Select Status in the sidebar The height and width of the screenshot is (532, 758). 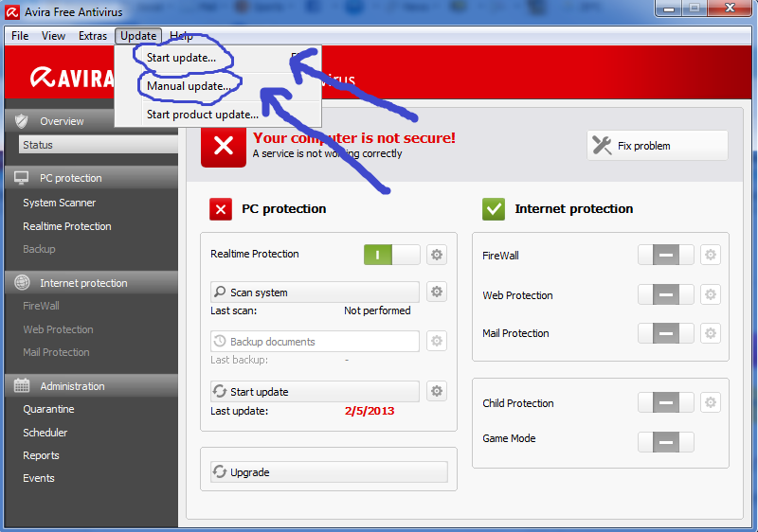pyautogui.click(x=99, y=144)
